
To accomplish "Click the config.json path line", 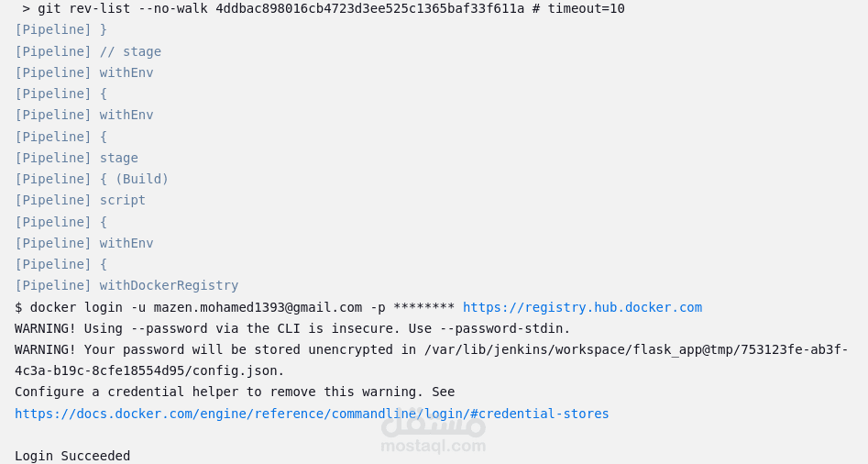I will point(149,370).
